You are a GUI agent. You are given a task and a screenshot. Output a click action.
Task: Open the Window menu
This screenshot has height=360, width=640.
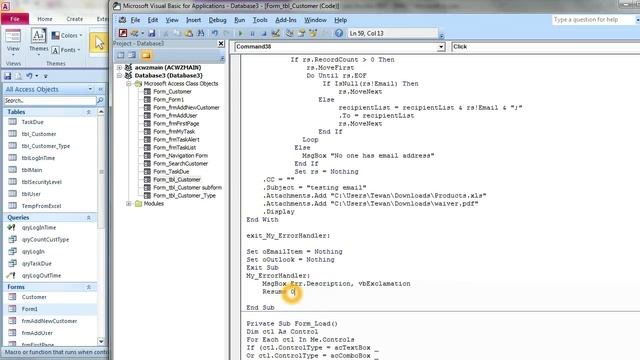[315, 20]
